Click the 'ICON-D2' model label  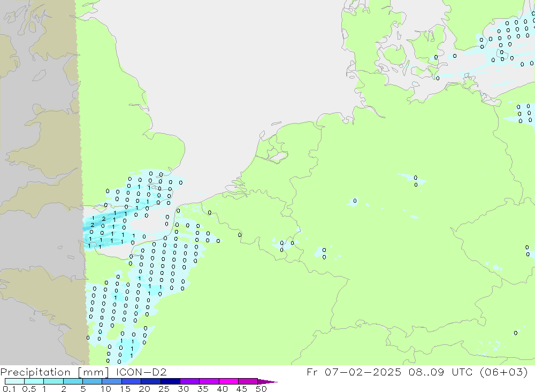tap(141, 372)
